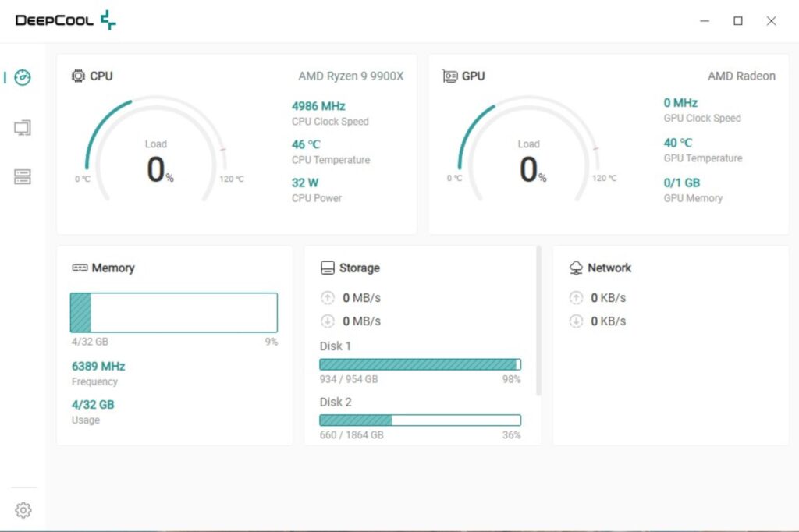The width and height of the screenshot is (799, 532).
Task: Click the CPU chip icon
Action: pyautogui.click(x=78, y=76)
